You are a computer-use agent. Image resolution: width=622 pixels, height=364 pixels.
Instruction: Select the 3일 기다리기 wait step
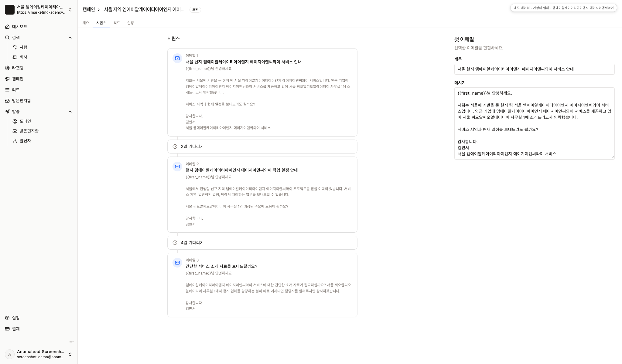(262, 147)
